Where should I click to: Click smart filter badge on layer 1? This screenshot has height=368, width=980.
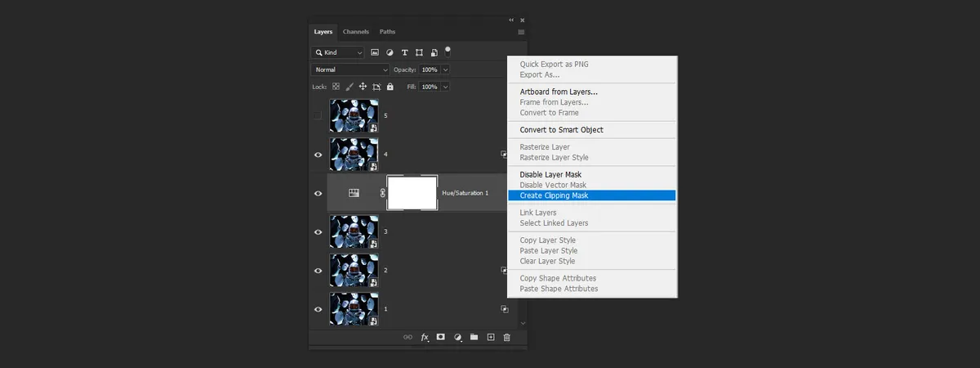coord(505,309)
